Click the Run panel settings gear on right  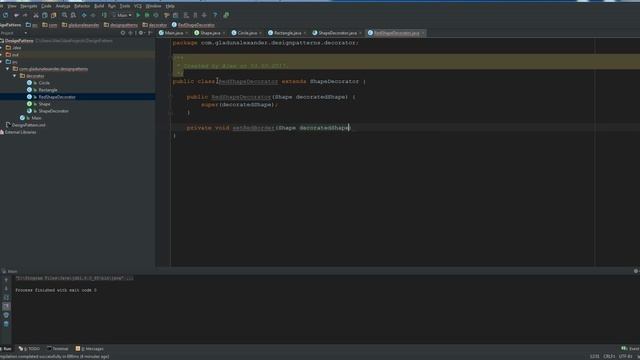tap(636, 271)
